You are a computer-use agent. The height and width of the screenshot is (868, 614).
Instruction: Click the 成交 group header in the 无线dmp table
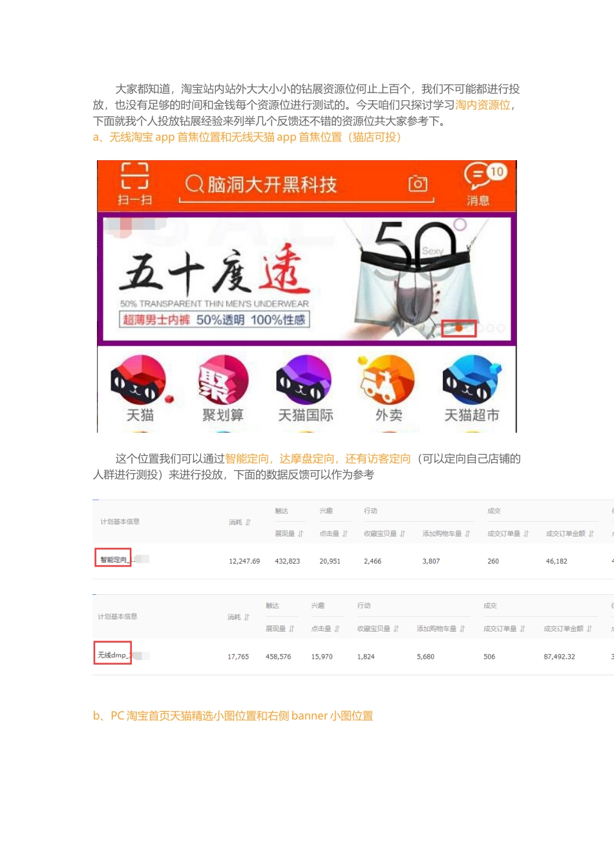click(490, 606)
